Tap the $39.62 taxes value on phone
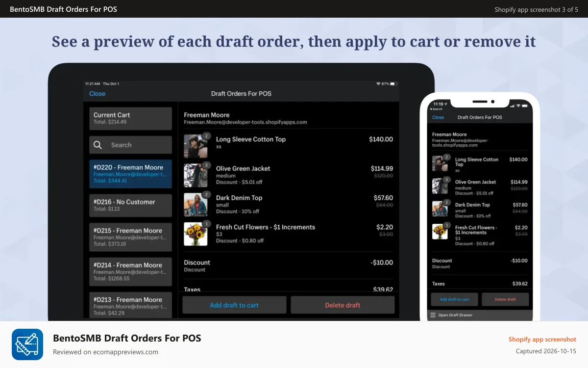588x368 pixels. click(x=520, y=284)
